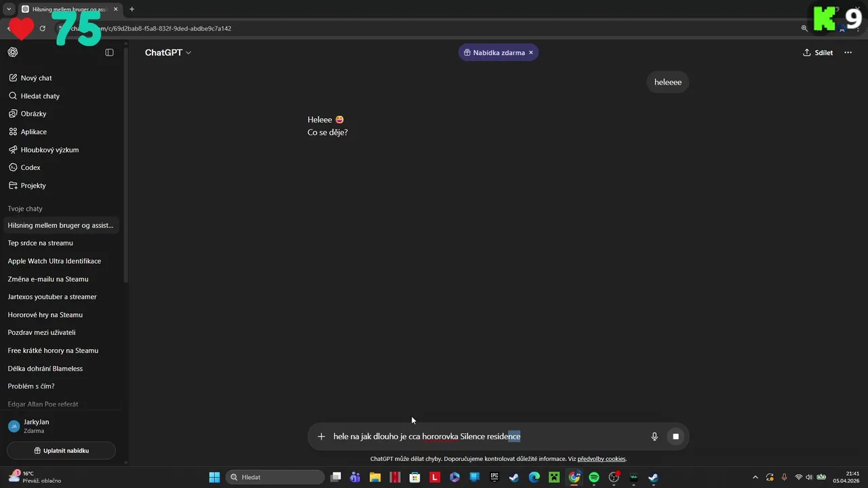
Task: Reload the page in the browser
Action: (42, 28)
